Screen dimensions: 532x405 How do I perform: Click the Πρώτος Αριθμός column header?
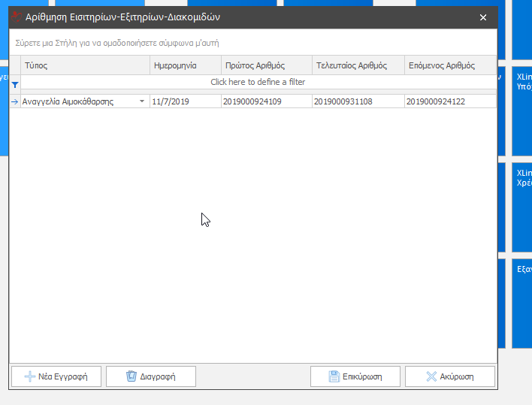coord(266,65)
